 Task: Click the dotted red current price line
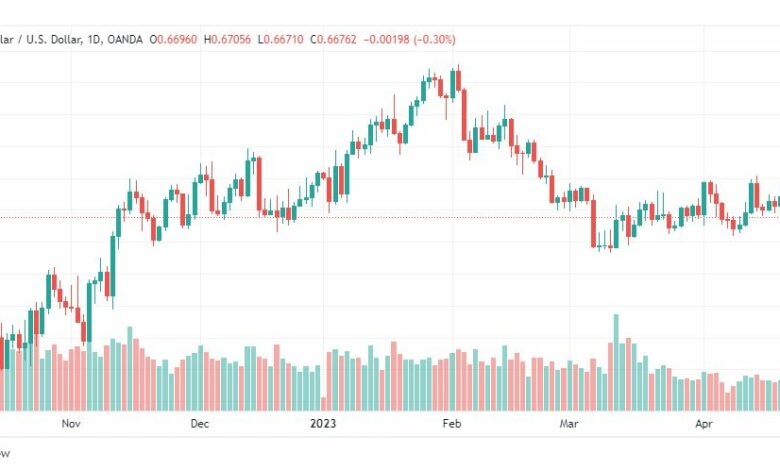pyautogui.click(x=390, y=217)
